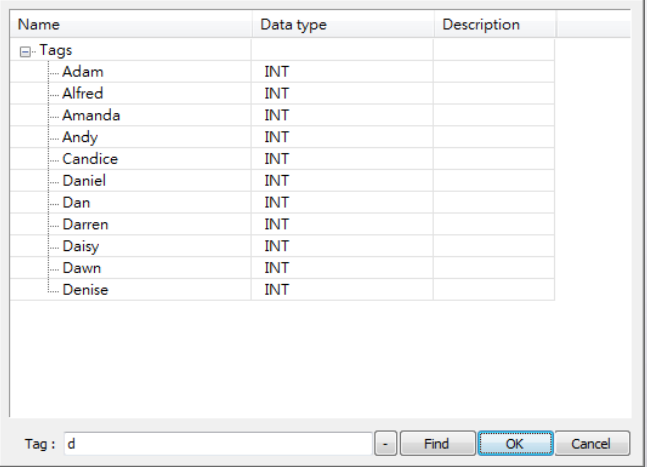Click the Description column header
647x467 pixels.
click(495, 24)
